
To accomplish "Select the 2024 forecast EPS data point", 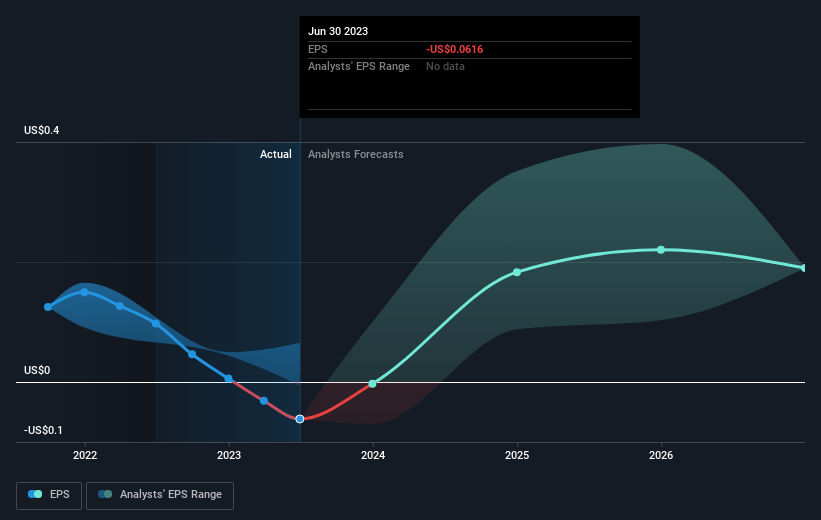I will point(372,384).
